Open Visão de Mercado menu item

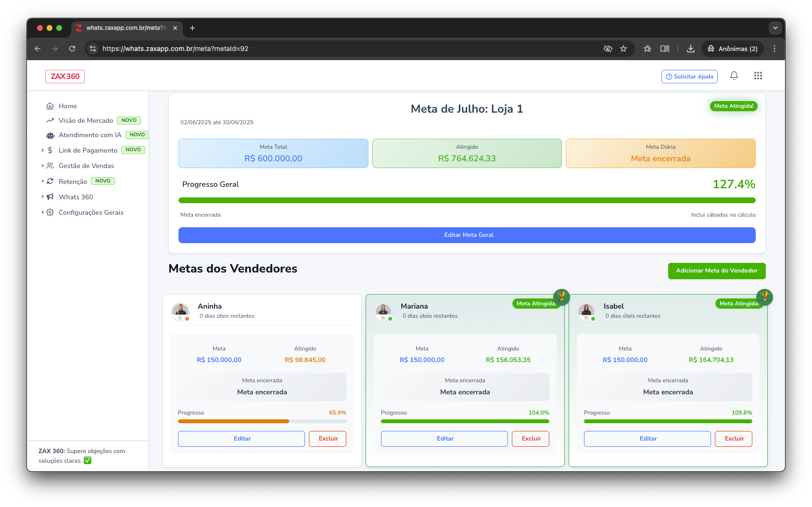coord(86,120)
